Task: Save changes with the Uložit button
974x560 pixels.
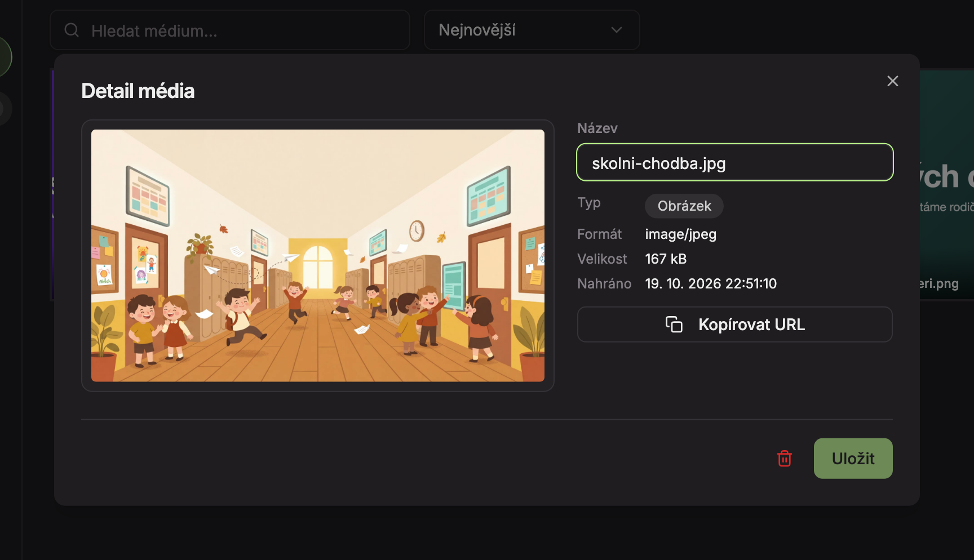Action: pos(853,459)
